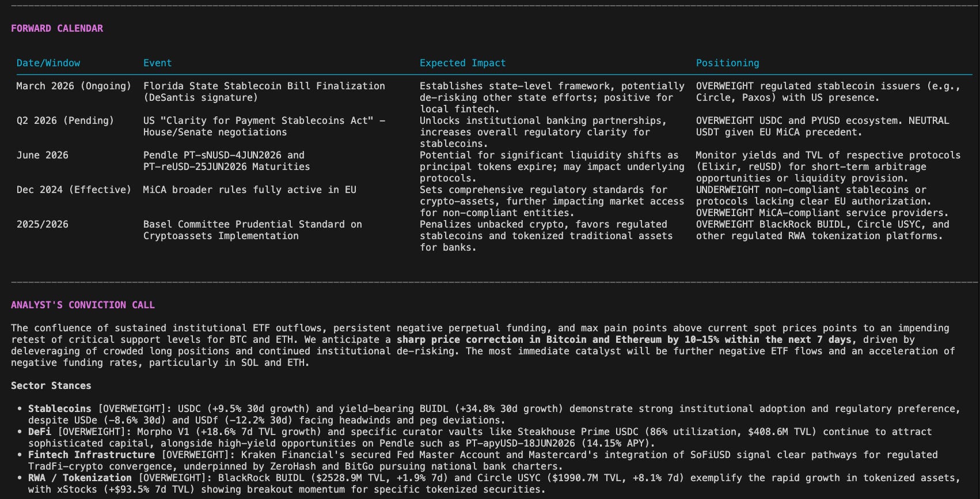Click the DeFi [OVERWEIGHT] bullet label
The height and width of the screenshot is (499, 980).
(x=80, y=432)
